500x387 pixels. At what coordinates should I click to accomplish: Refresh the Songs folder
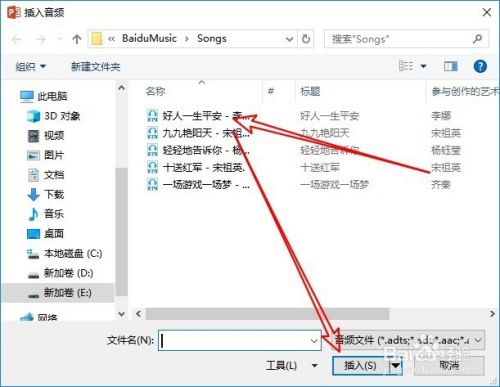(x=306, y=39)
